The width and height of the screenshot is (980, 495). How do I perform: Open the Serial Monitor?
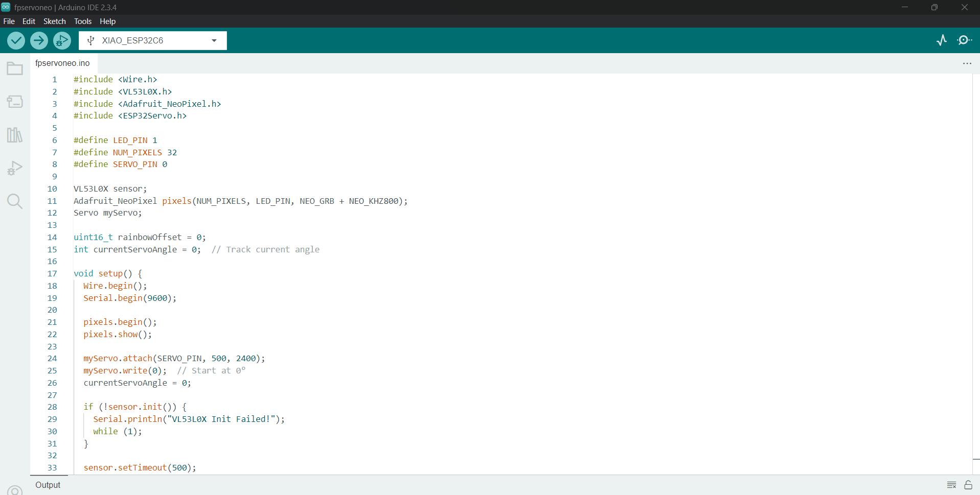(x=965, y=40)
